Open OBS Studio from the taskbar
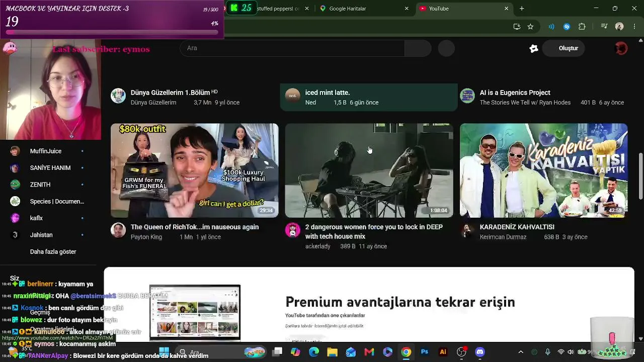 click(x=461, y=352)
